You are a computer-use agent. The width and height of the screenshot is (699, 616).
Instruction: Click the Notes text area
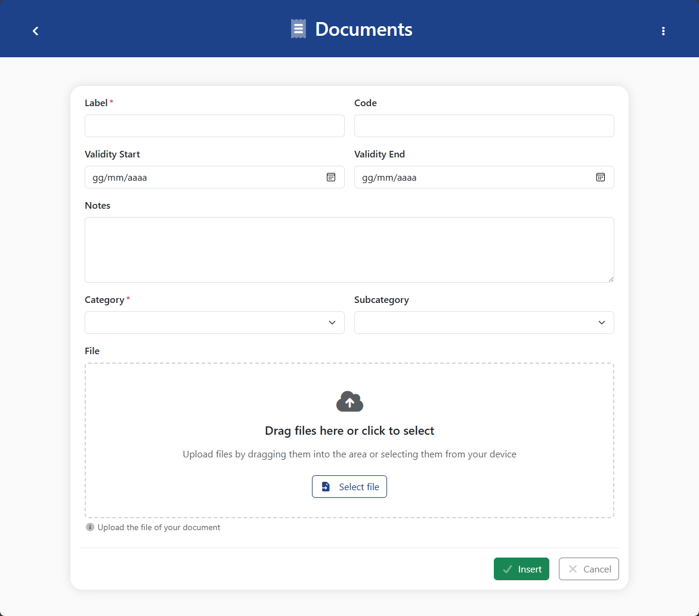tap(349, 249)
